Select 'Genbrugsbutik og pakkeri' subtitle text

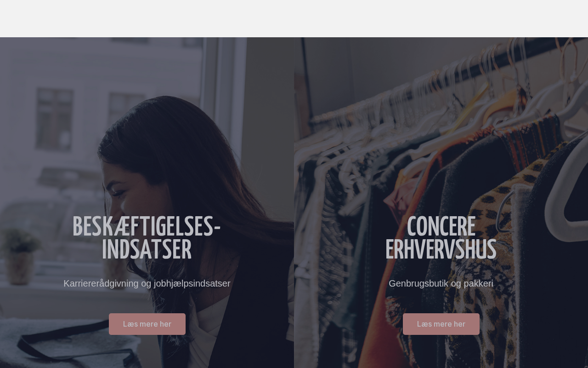click(441, 283)
